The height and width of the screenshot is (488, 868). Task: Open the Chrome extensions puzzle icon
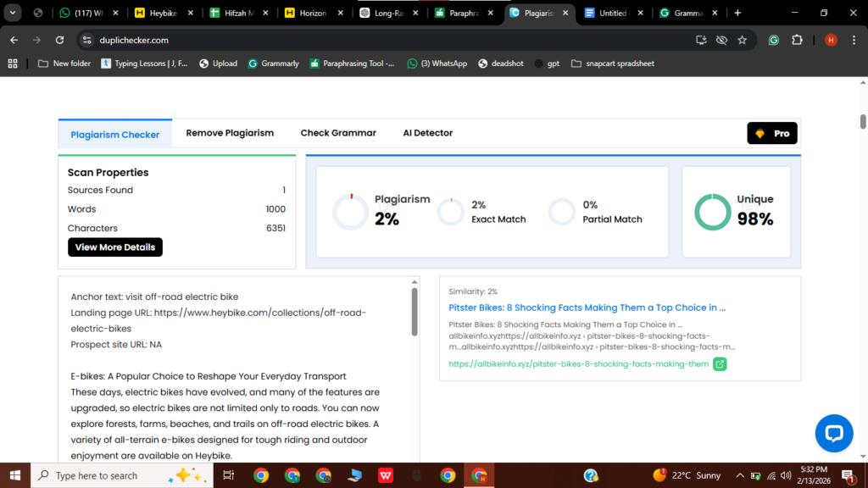tap(797, 40)
